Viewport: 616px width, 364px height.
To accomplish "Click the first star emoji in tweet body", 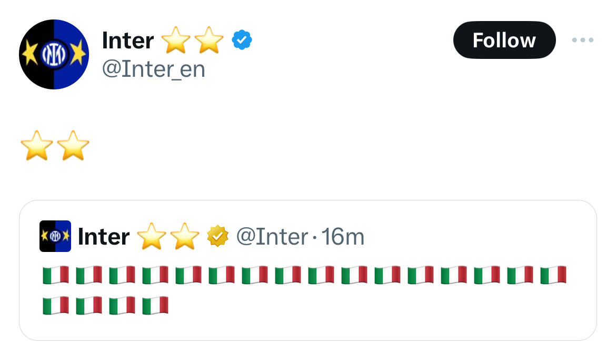I will [x=36, y=146].
